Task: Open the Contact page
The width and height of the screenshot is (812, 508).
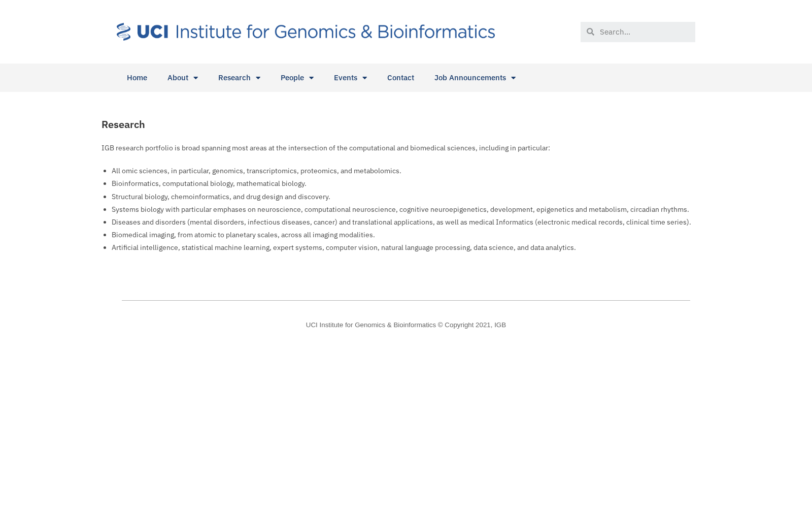Action: click(x=400, y=78)
